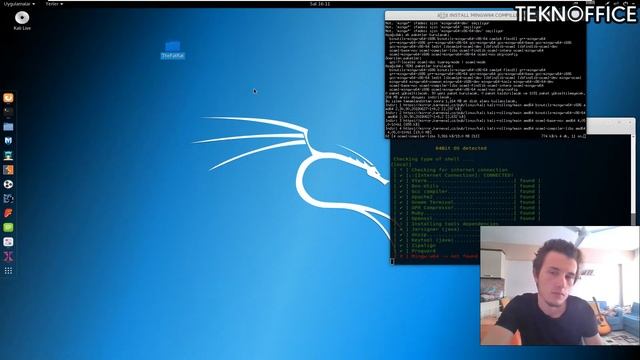
Task: Click the rear terminal window's vertical scrollbar
Action: point(633,180)
